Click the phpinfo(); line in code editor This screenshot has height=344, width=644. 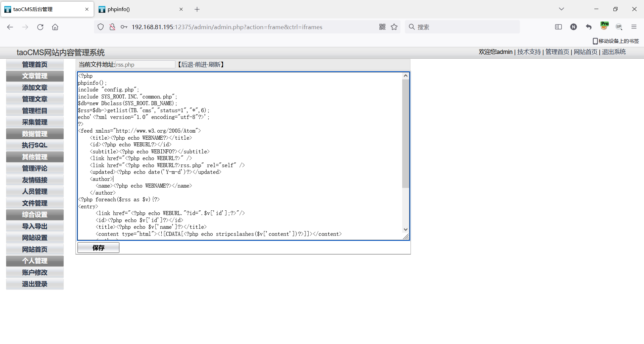point(92,83)
